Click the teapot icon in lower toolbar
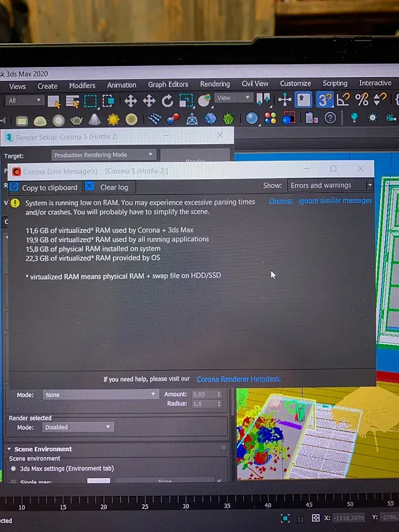 (76, 120)
